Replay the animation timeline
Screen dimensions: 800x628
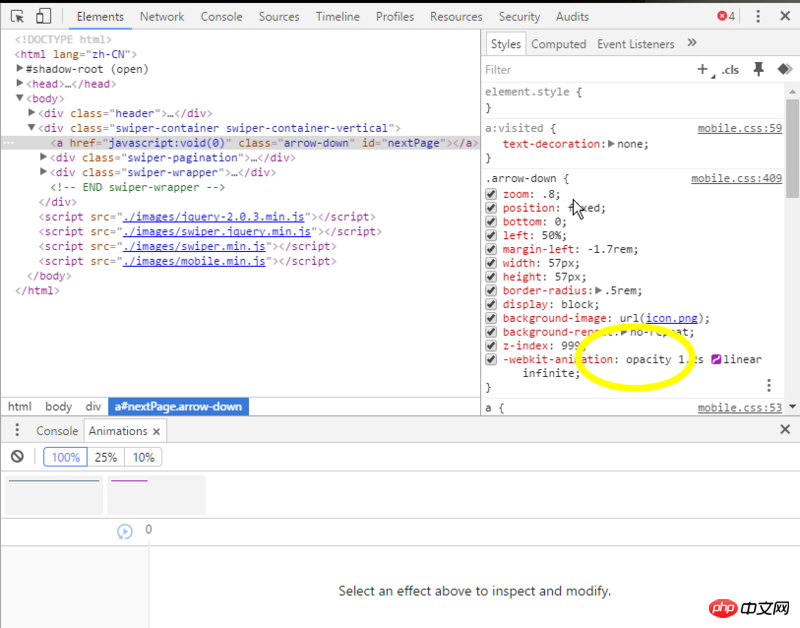124,532
